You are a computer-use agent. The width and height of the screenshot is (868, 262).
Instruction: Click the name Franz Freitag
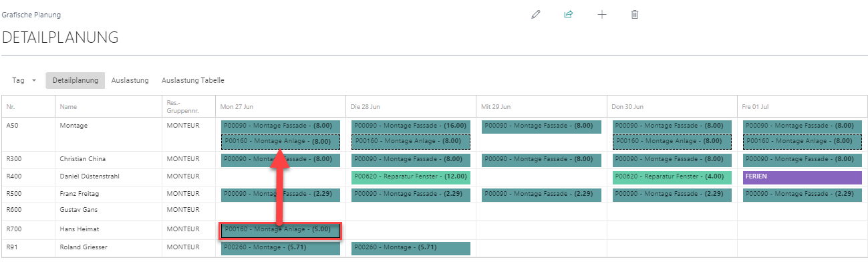[x=78, y=194]
